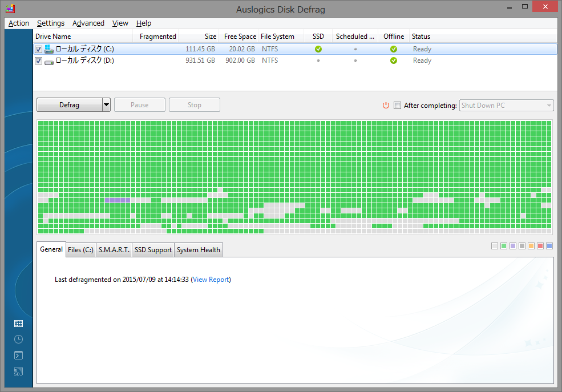The height and width of the screenshot is (392, 562).
Task: Click the SSD icon in left sidebar
Action: tap(18, 371)
